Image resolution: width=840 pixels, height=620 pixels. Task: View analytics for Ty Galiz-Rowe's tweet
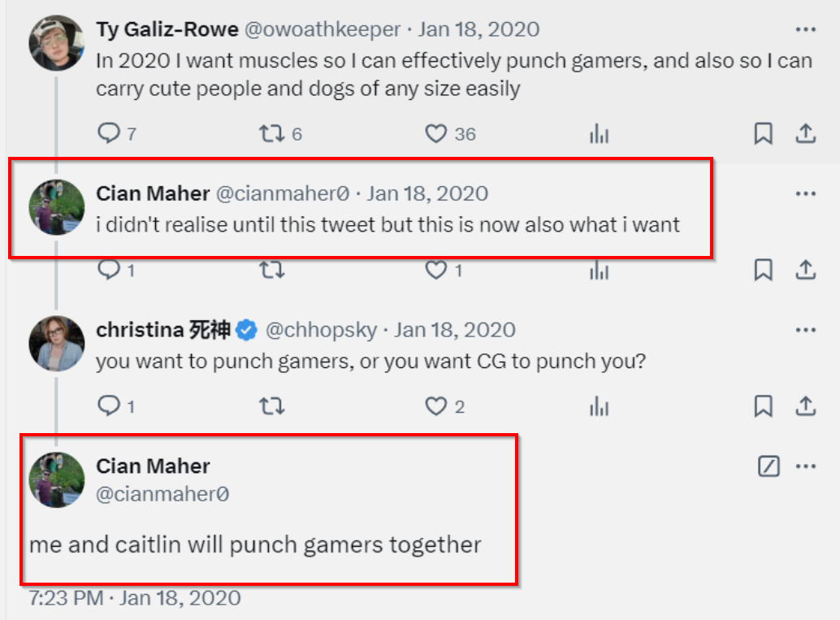[599, 134]
